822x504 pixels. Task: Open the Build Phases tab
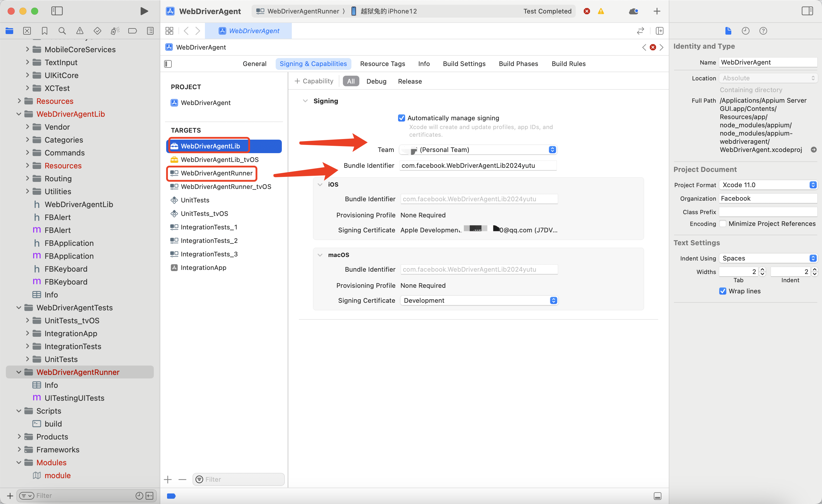click(518, 64)
